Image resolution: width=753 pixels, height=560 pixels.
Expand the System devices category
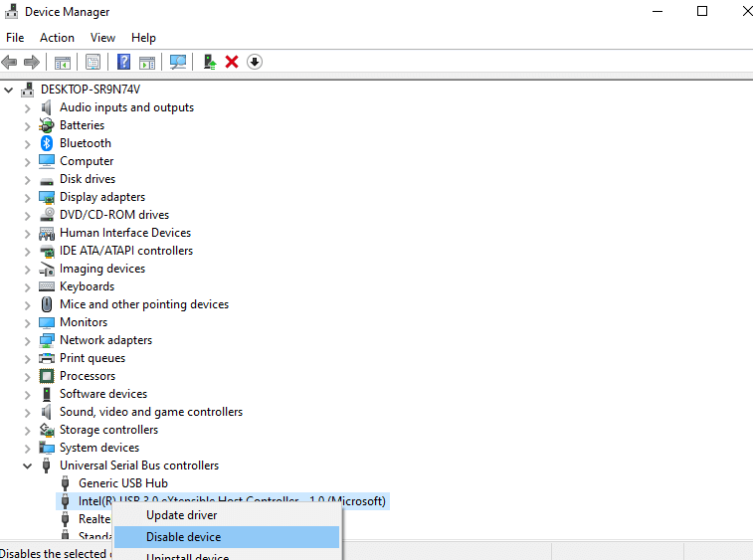click(28, 448)
